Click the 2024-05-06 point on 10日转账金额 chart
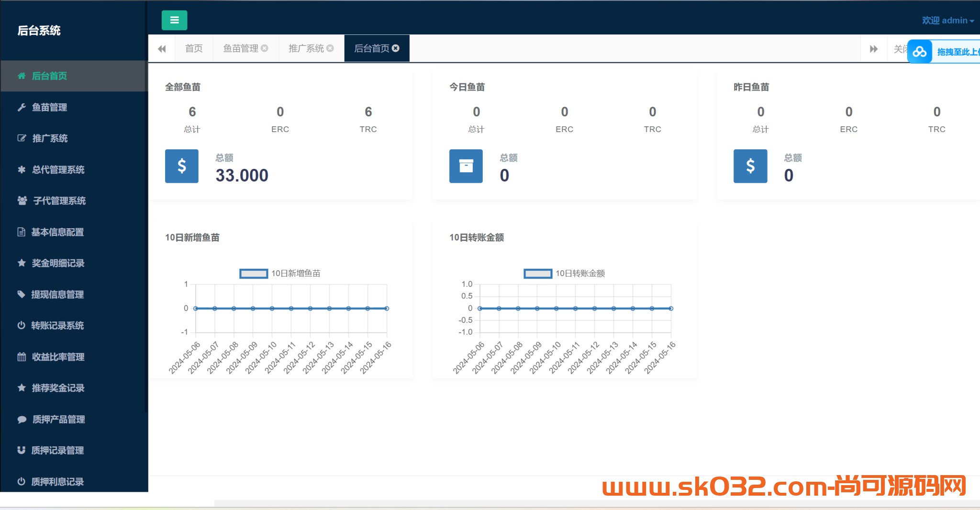980x510 pixels. 480,309
